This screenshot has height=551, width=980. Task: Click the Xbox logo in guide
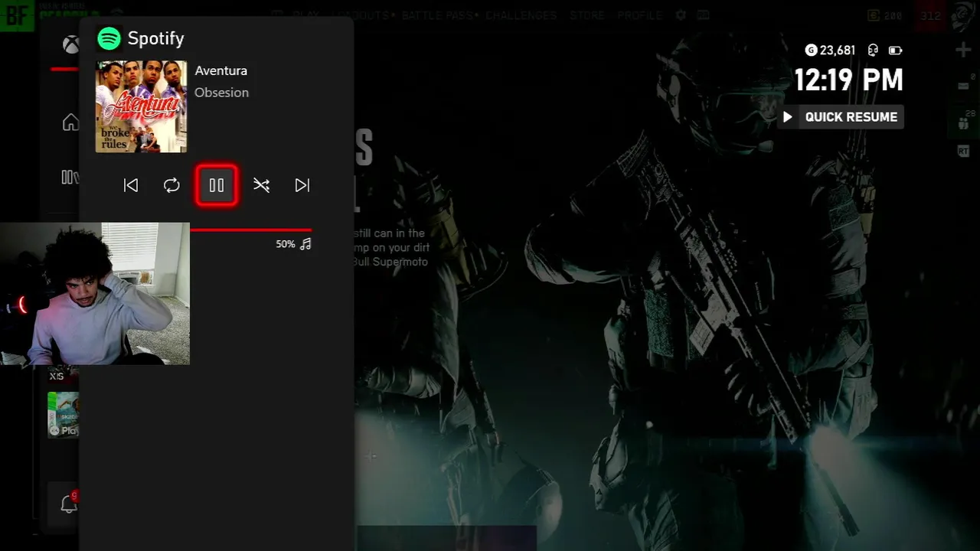[x=71, y=44]
